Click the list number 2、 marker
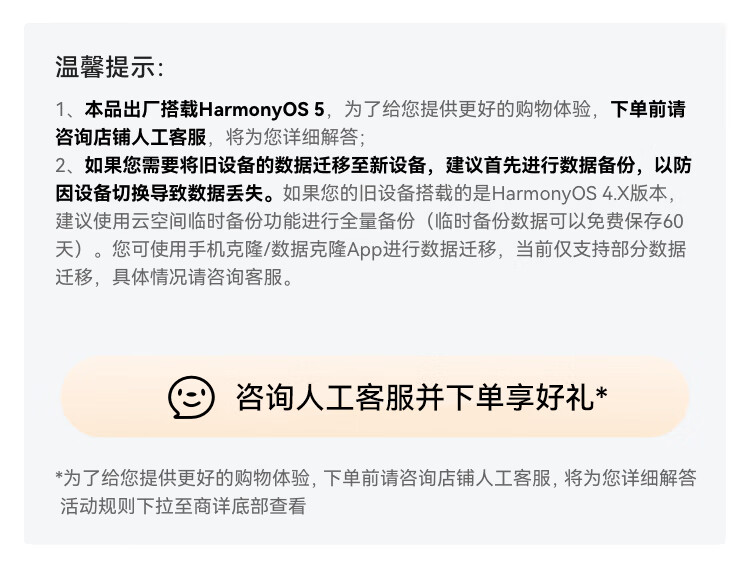The height and width of the screenshot is (565, 750). point(69,166)
